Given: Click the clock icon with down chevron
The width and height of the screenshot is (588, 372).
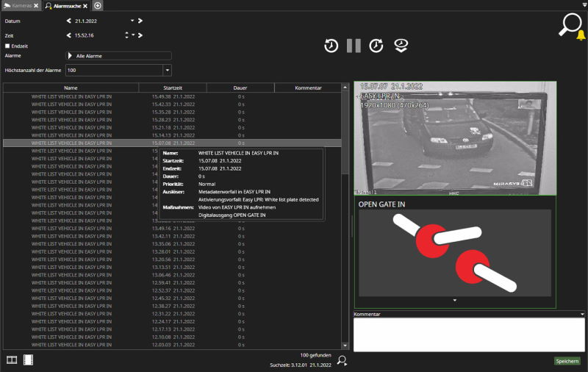Looking at the screenshot, I should (x=401, y=46).
